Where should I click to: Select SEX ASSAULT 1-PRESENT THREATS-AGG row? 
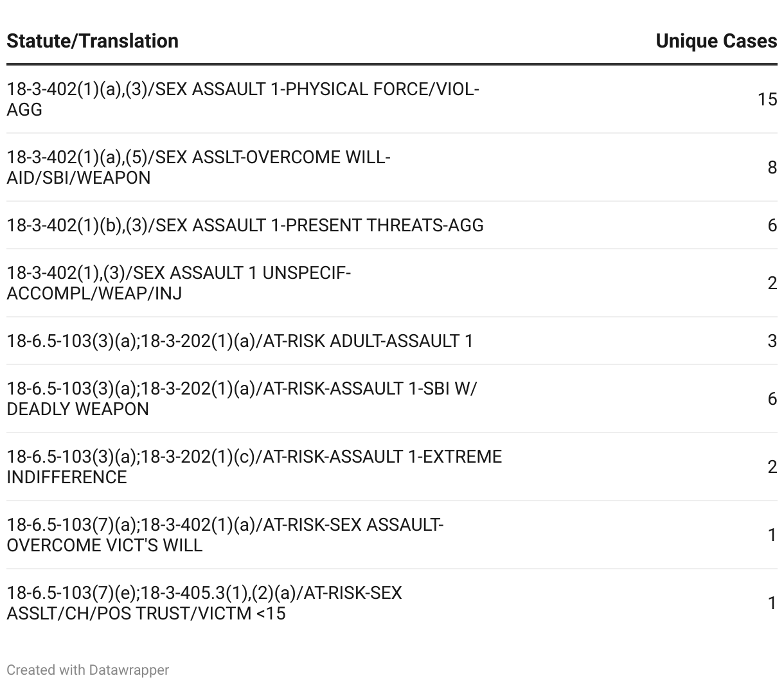(x=245, y=226)
